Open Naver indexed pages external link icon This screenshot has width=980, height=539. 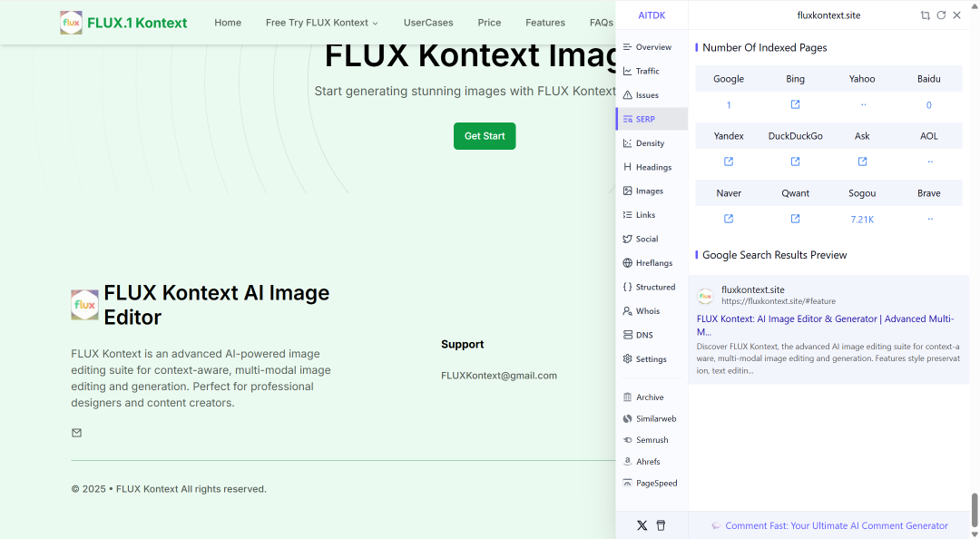tap(729, 219)
